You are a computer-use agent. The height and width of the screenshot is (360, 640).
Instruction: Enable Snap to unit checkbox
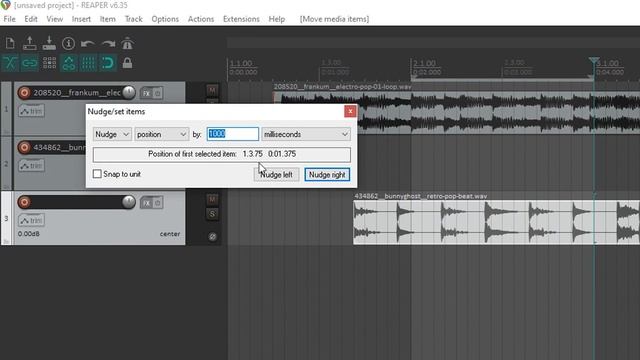(x=97, y=174)
